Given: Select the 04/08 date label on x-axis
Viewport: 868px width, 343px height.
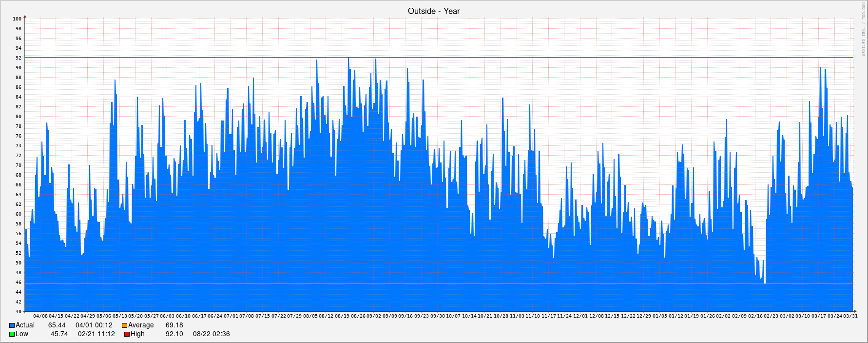Looking at the screenshot, I should coord(40,316).
